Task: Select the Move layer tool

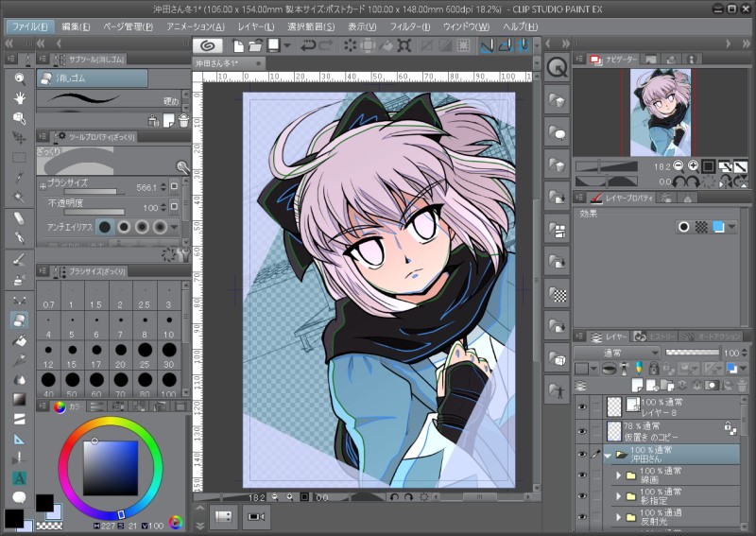Action: coord(19,138)
